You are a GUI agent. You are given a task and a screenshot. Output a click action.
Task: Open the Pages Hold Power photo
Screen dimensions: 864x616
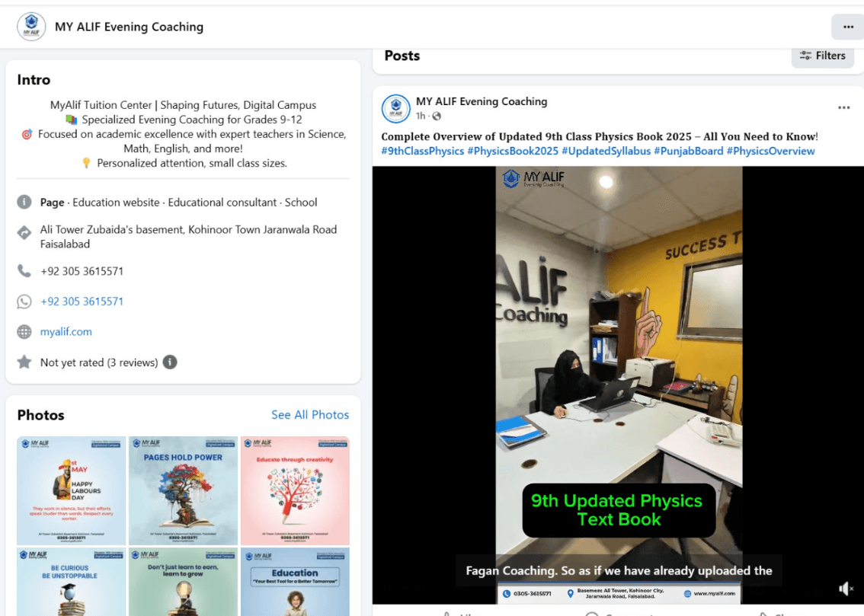click(183, 490)
